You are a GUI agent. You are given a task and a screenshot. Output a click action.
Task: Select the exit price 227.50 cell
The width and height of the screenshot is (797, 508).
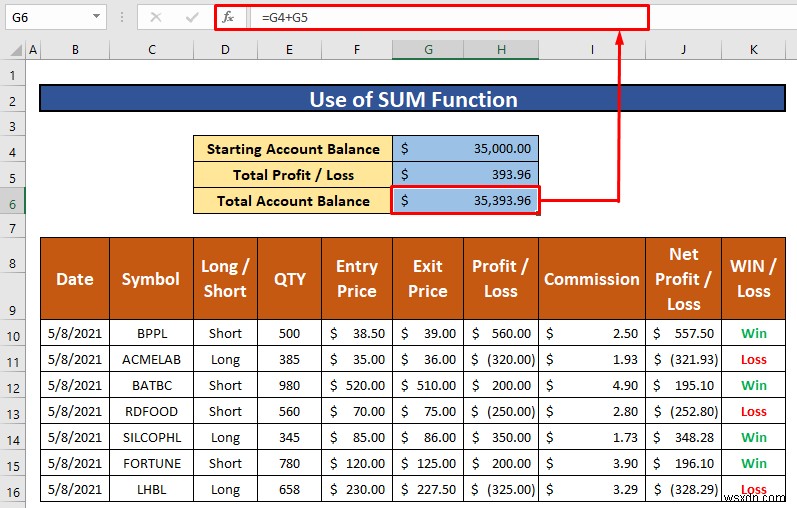(428, 489)
